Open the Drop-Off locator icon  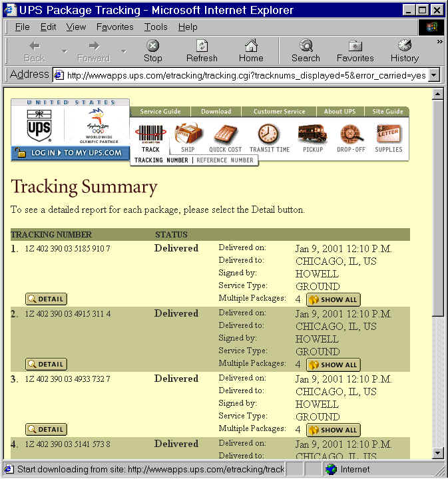[x=350, y=134]
